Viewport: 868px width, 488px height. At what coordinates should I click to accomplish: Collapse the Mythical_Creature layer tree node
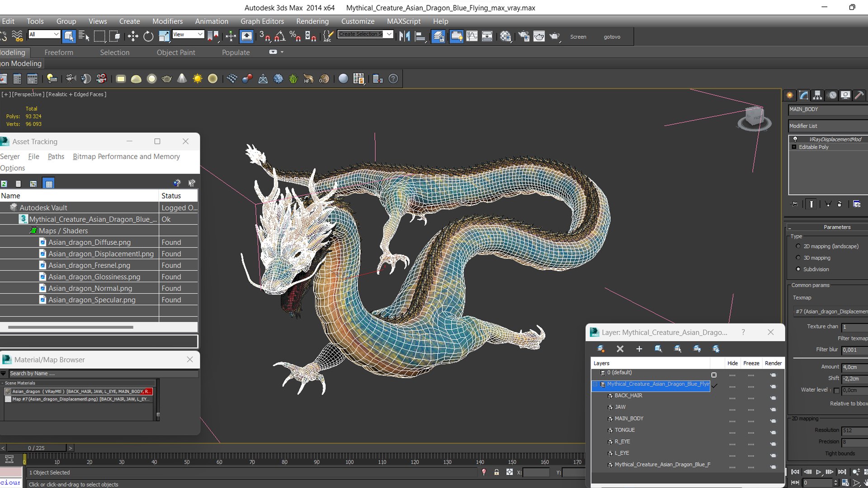tap(595, 385)
